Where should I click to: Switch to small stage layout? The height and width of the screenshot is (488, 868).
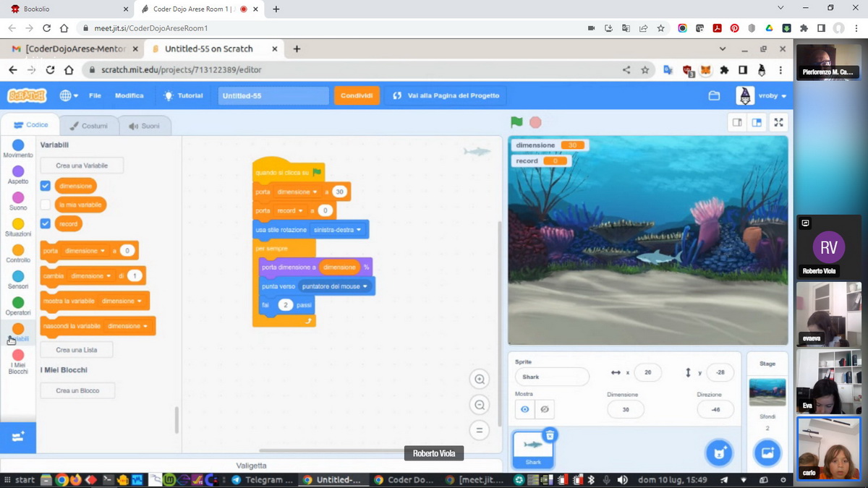tap(737, 122)
